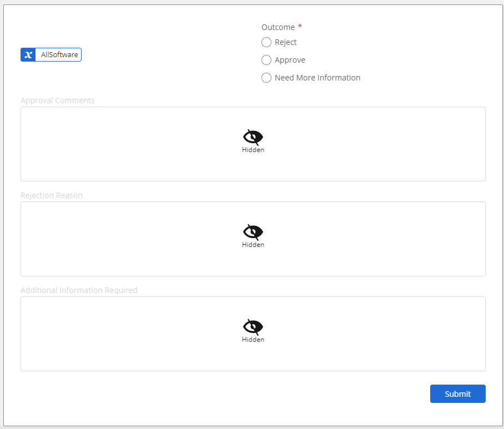Click the Approve label text
The width and height of the screenshot is (504, 429).
click(290, 60)
